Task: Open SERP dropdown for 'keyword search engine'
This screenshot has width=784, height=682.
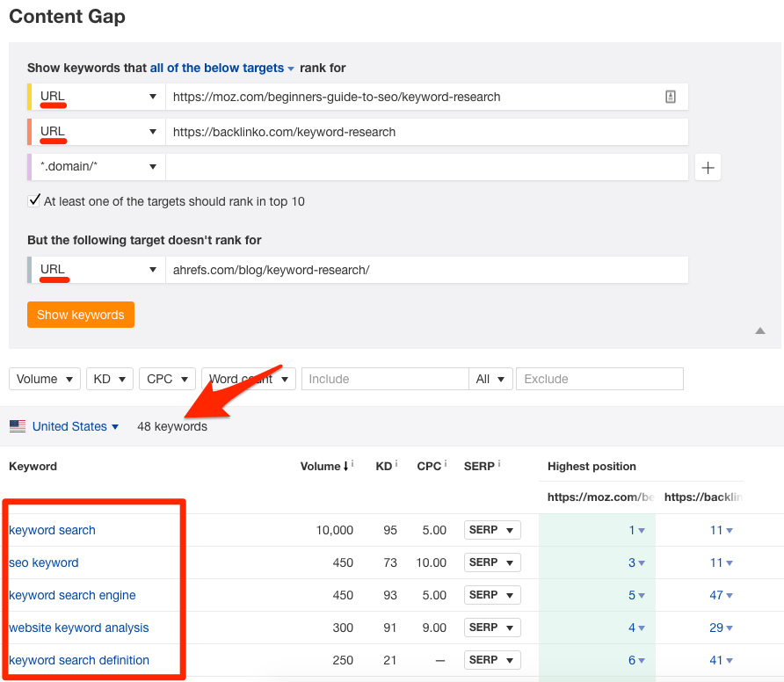Action: 492,595
